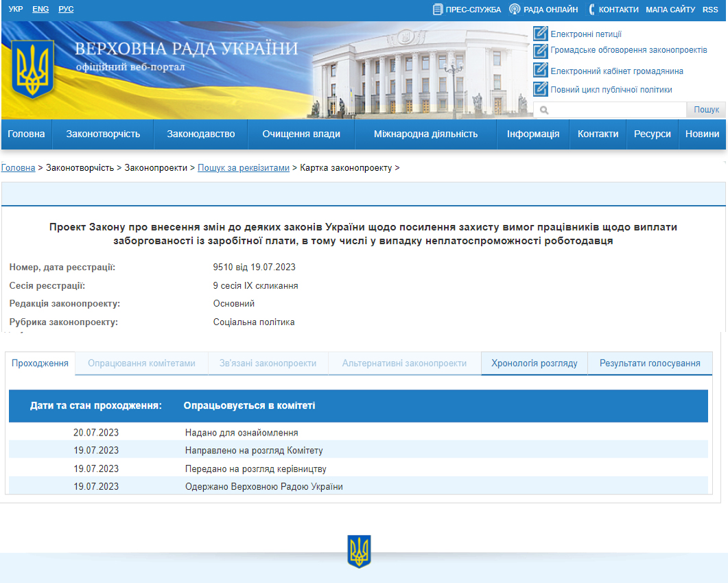This screenshot has width=728, height=583.
Task: Click the date 20.07.2023 cell
Action: (x=96, y=433)
